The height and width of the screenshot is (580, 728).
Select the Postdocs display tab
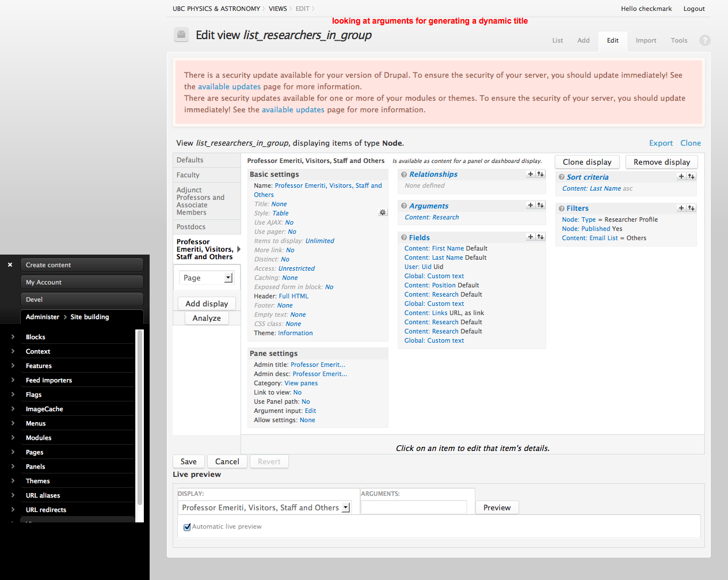191,227
